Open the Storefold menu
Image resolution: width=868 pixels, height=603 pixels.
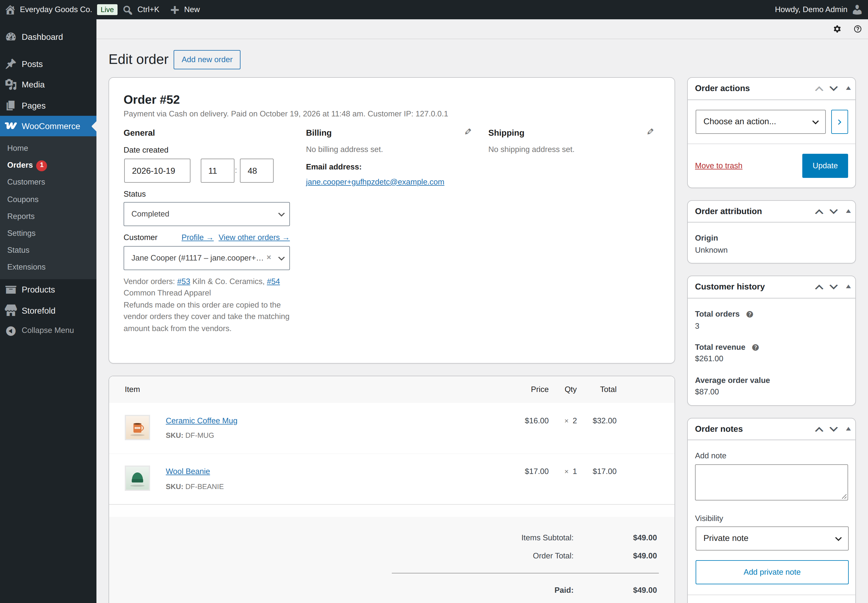coord(48,311)
